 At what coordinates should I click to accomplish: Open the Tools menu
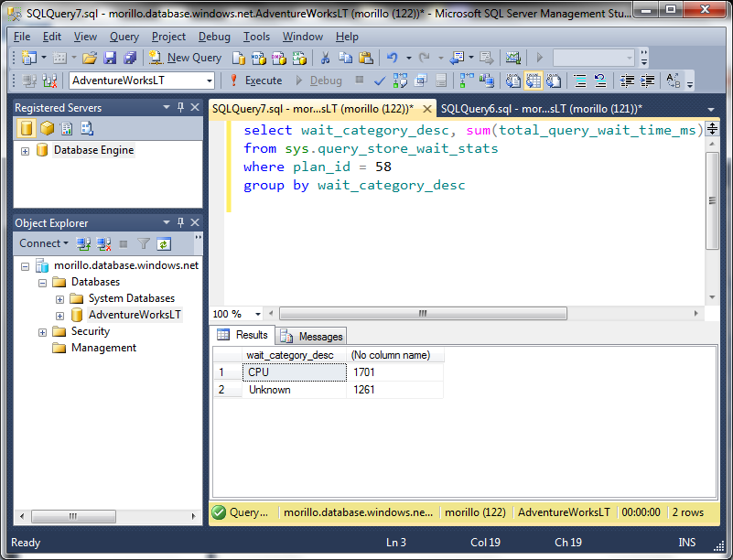(x=256, y=37)
